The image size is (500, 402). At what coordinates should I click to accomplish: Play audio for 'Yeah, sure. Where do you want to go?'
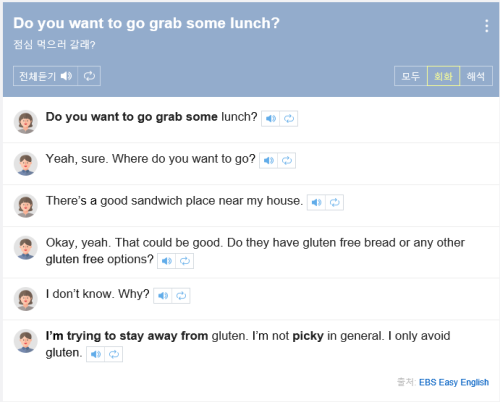tap(268, 160)
